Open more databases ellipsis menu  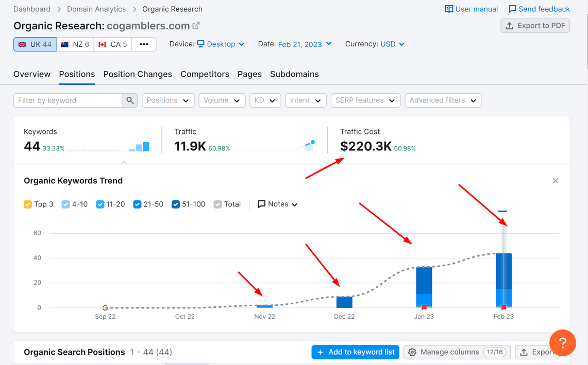[x=144, y=44]
